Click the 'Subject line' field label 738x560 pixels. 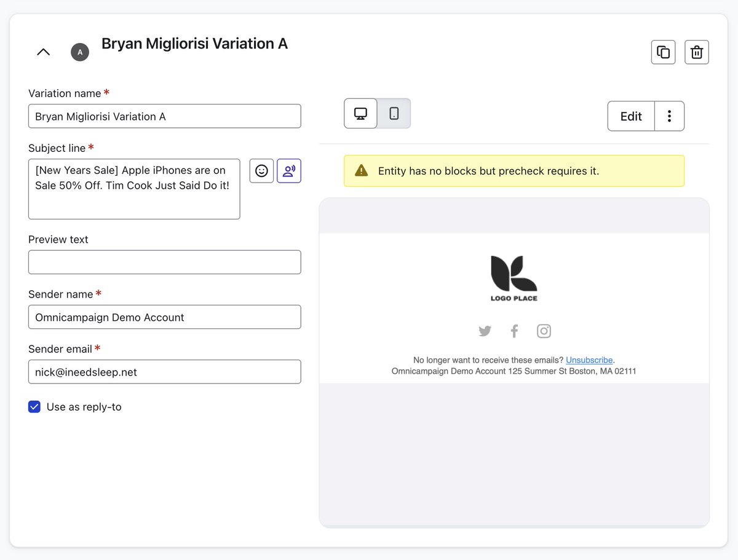pos(57,148)
